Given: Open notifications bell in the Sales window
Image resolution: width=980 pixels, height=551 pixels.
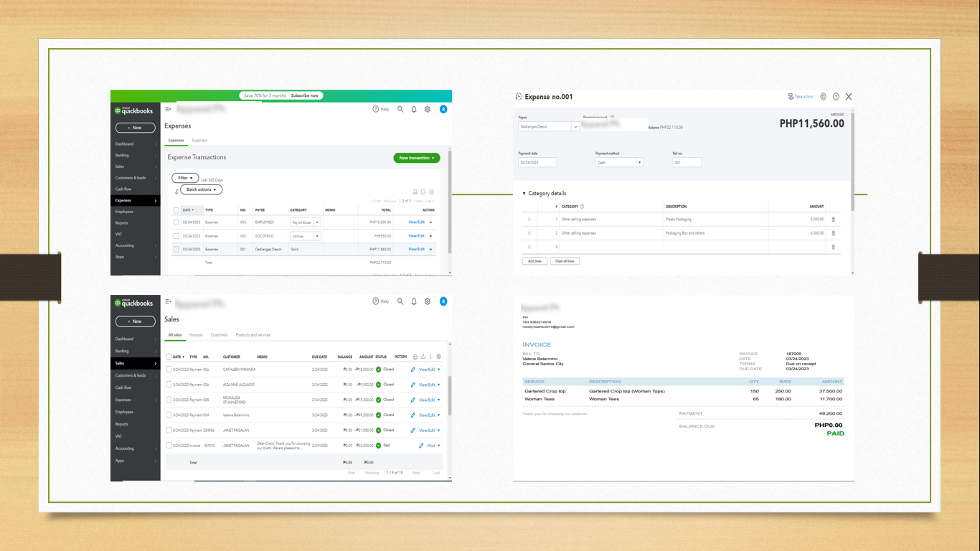Looking at the screenshot, I should [x=414, y=301].
